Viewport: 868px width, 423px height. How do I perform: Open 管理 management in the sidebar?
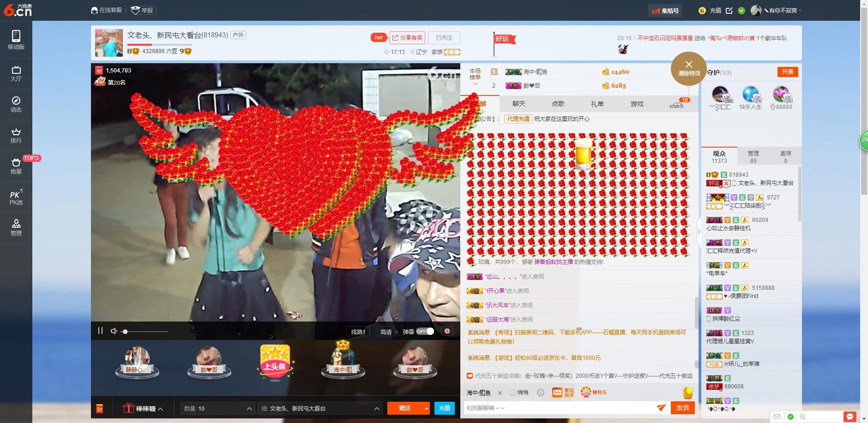click(16, 228)
